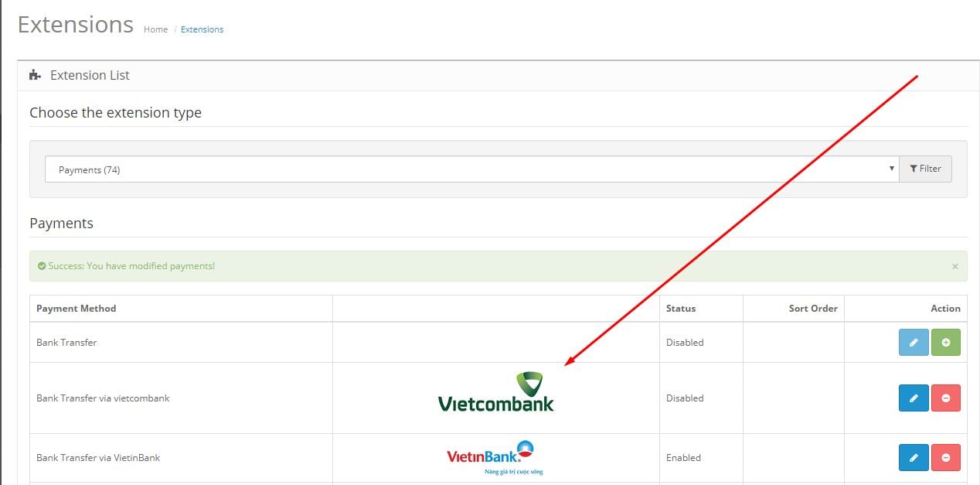Dismiss the success alert message
Image resolution: width=980 pixels, height=485 pixels.
[954, 266]
